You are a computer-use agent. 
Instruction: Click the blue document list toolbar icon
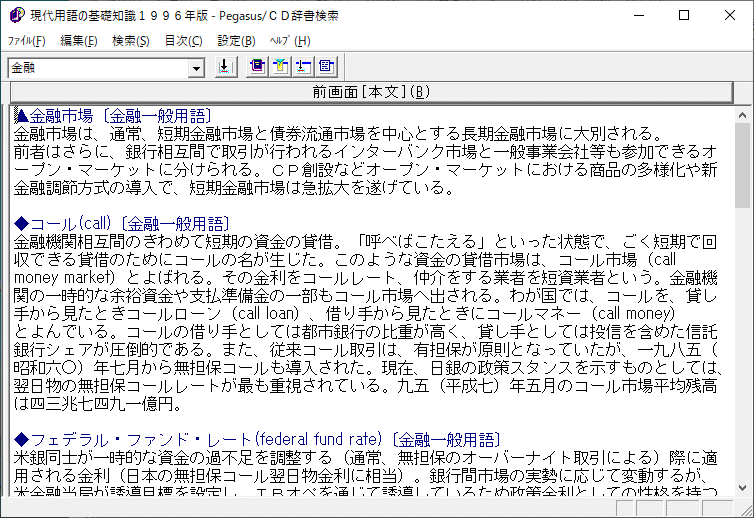326,66
